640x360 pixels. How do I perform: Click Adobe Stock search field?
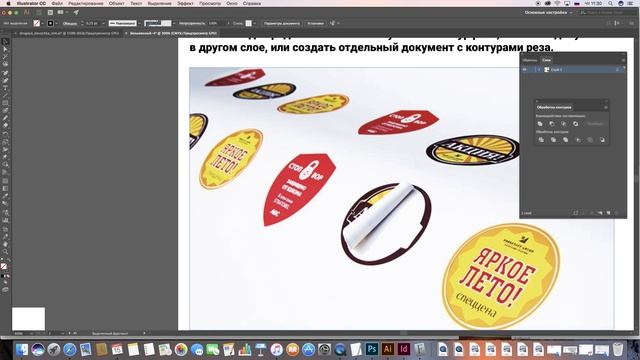click(x=608, y=13)
